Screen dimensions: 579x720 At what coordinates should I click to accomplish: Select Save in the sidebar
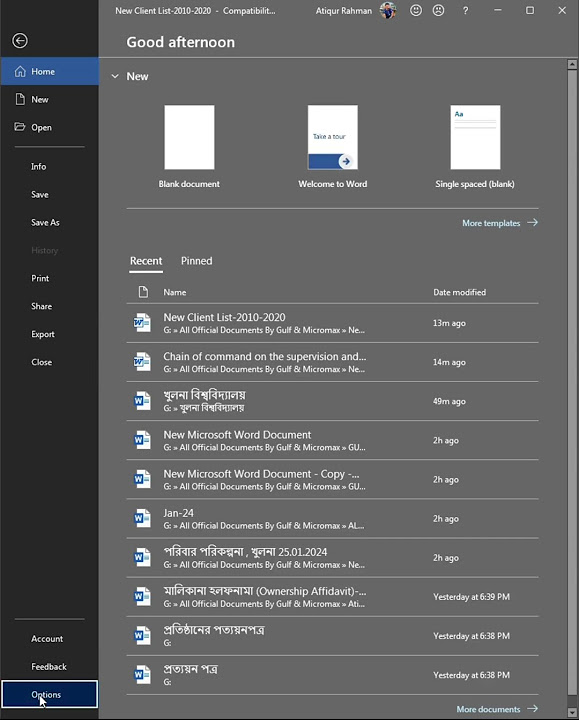tap(50, 195)
